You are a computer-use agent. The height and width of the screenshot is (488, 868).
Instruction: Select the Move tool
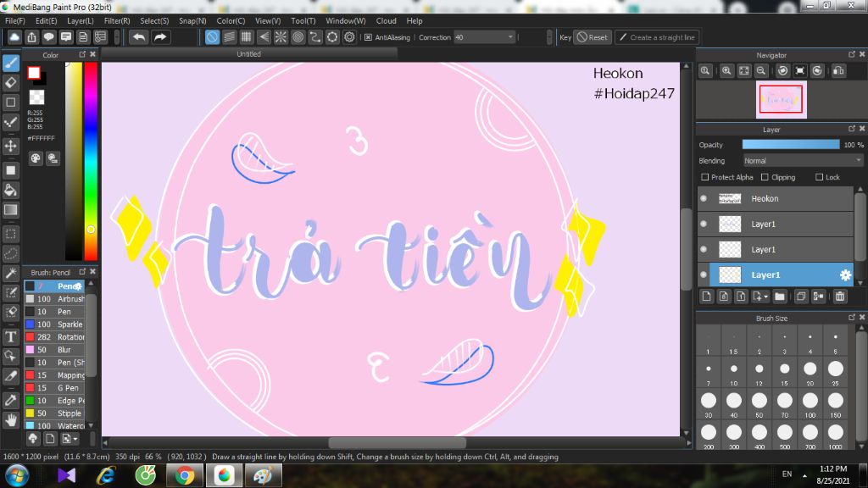coord(10,146)
